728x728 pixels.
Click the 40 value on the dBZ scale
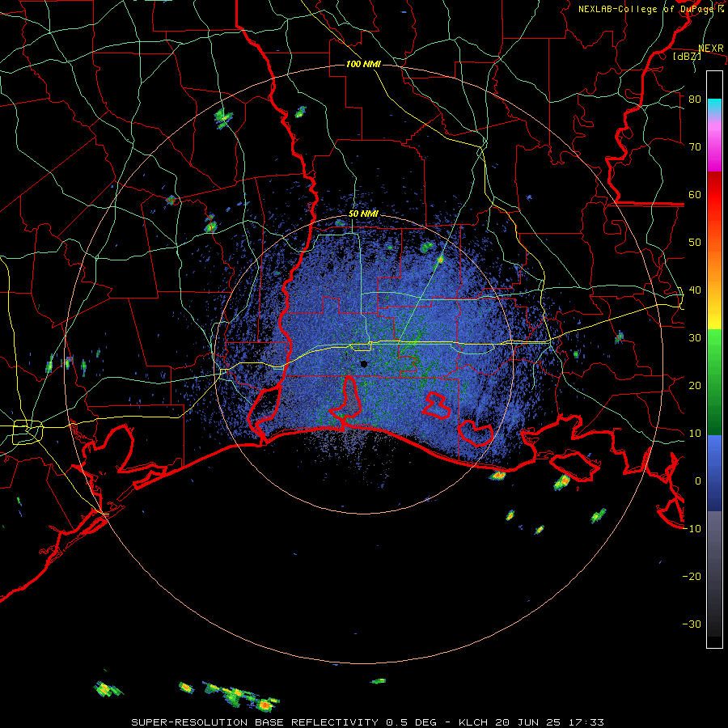tap(695, 290)
